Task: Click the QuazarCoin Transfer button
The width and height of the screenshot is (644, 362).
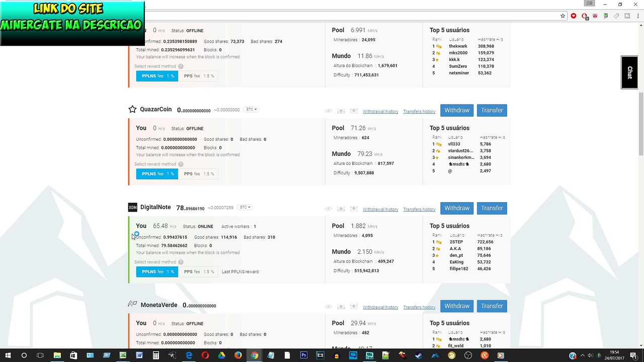Action: point(492,110)
